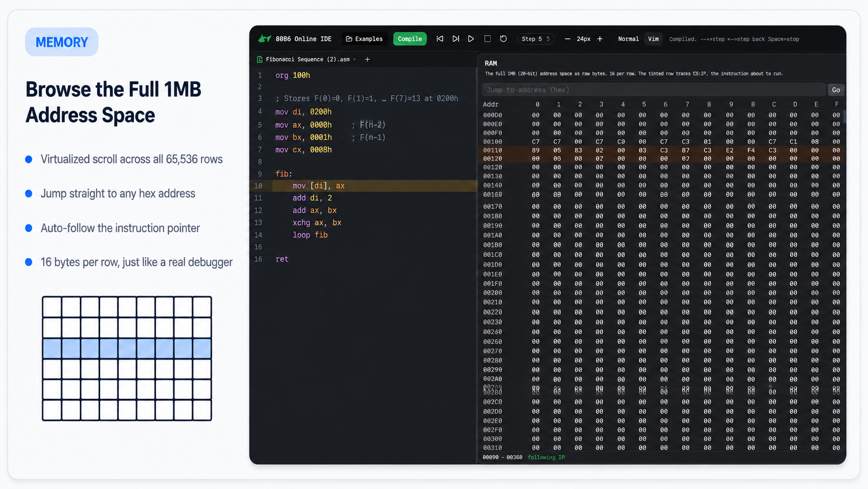Click RAM address row 00100
The height and width of the screenshot is (489, 868).
[662, 141]
